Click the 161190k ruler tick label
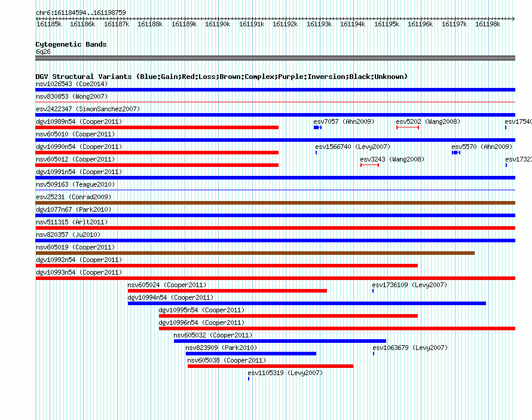 click(218, 24)
